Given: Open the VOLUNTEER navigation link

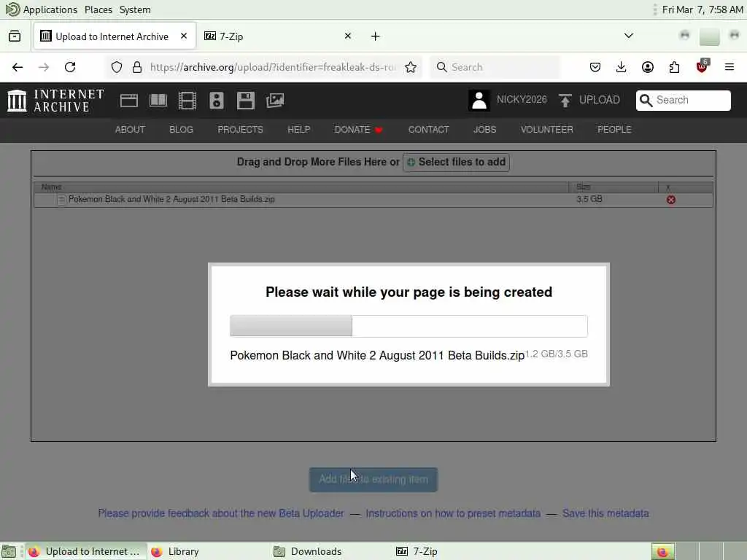Looking at the screenshot, I should tap(546, 130).
